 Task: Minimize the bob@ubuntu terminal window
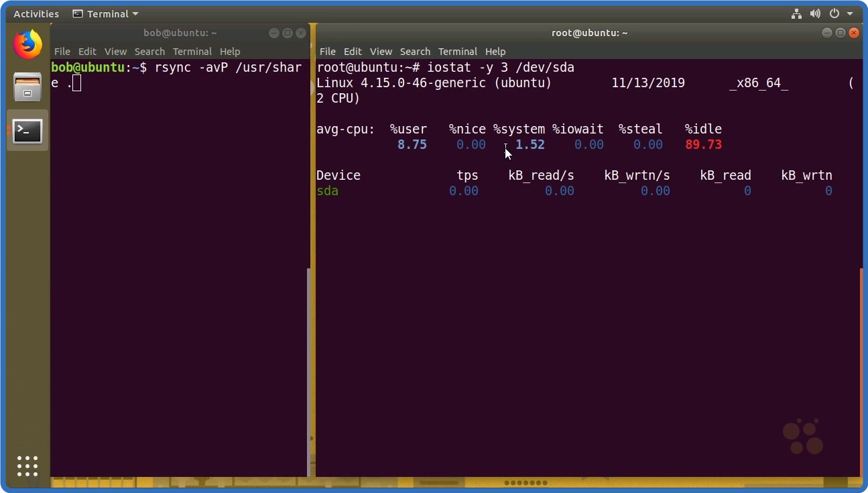coord(274,33)
